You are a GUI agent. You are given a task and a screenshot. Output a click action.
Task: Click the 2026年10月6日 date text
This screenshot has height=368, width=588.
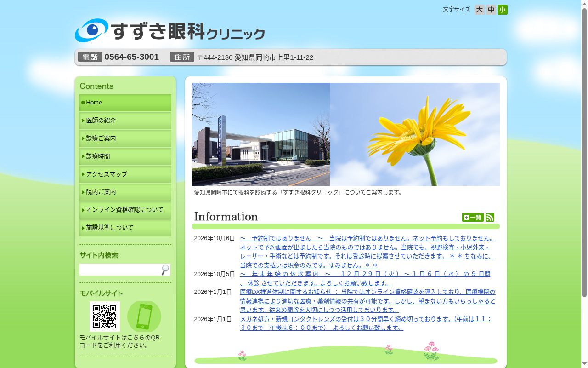215,238
